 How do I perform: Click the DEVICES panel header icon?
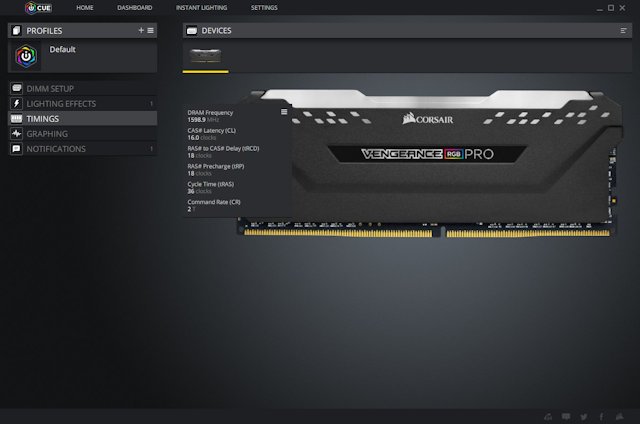coord(191,31)
